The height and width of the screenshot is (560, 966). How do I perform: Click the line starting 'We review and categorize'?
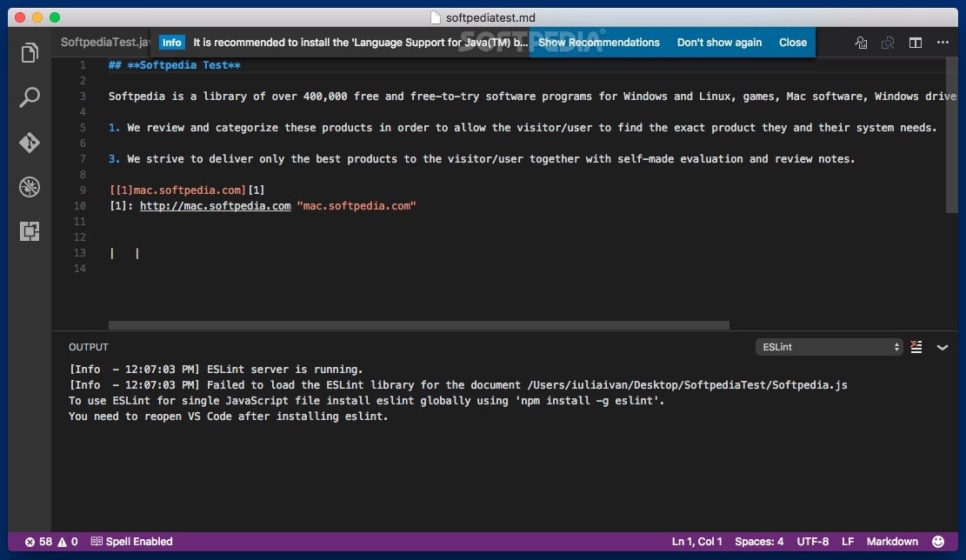(x=523, y=128)
